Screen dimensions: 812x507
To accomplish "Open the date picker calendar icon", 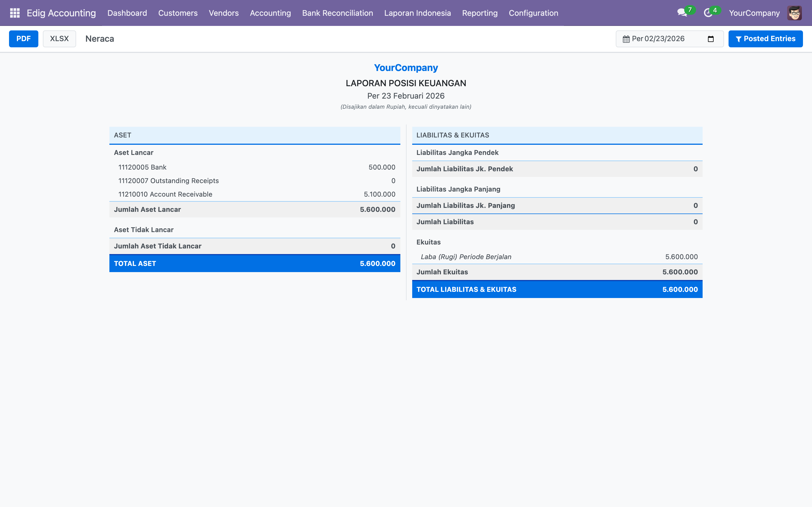I will click(x=710, y=39).
